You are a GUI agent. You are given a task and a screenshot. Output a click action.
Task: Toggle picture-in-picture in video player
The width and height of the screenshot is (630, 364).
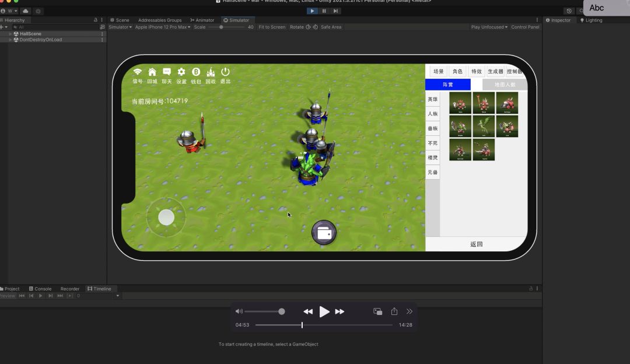pos(377,311)
